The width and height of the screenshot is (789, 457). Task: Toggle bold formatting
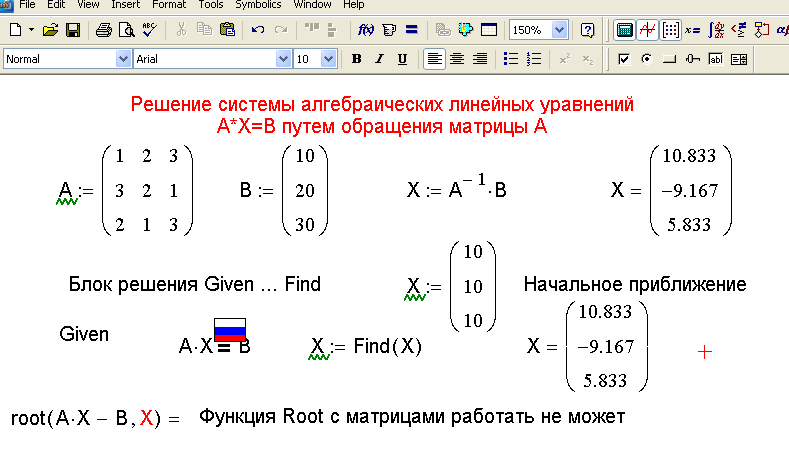(356, 59)
